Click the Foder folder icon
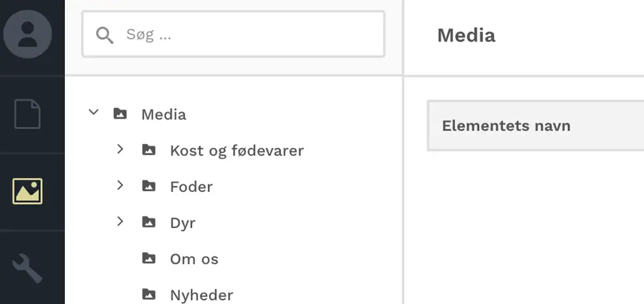The height and width of the screenshot is (304, 644). click(149, 187)
